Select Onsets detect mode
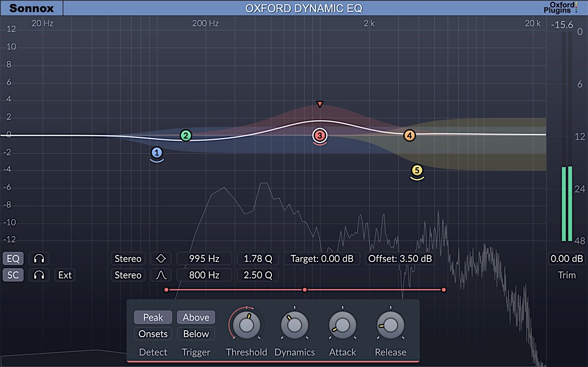Viewport: 588px width, 367px height. (153, 334)
